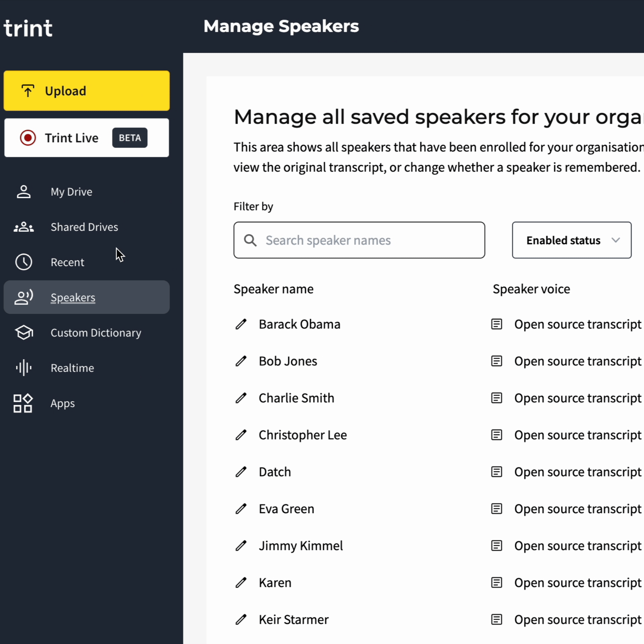Open source transcript for Jimmy Kimmel
644x644 pixels.
point(577,546)
